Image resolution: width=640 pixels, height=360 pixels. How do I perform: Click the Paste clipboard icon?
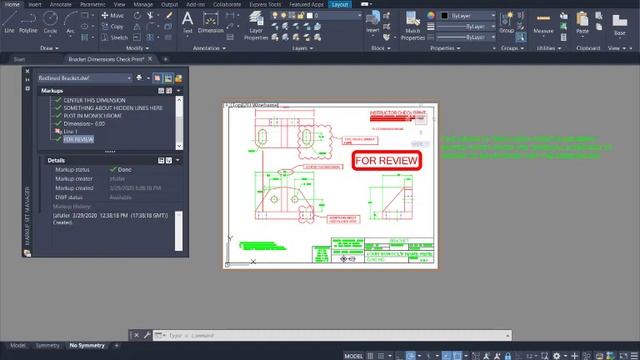[582, 22]
